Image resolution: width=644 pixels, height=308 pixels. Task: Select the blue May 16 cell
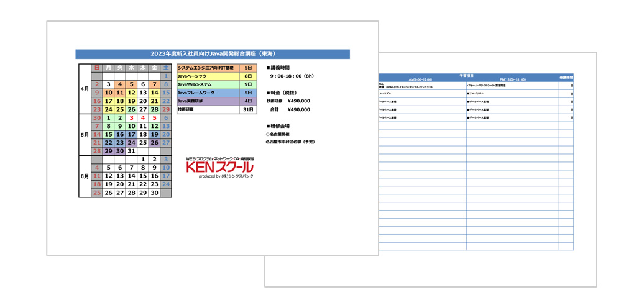pyautogui.click(x=120, y=135)
